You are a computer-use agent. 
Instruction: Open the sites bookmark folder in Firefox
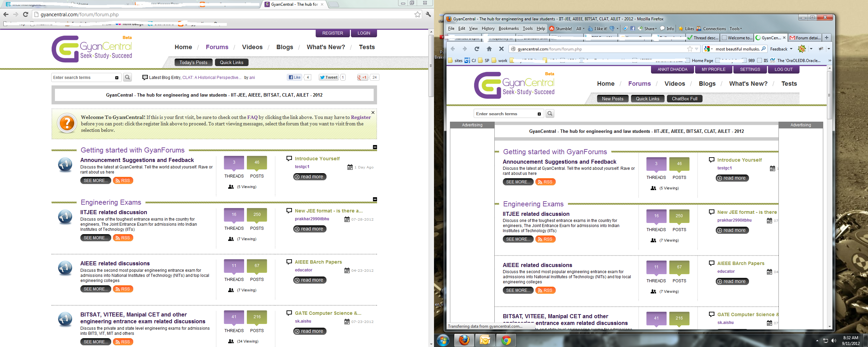(x=455, y=60)
